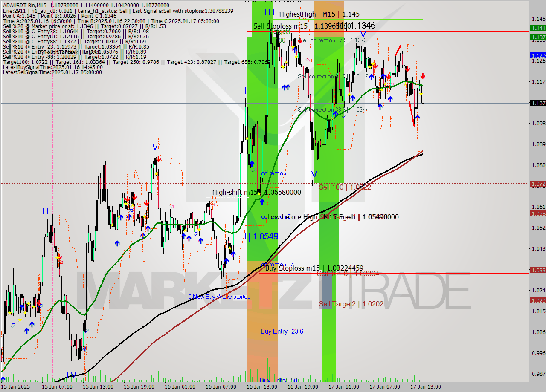Select the black 1.107 current price tag

537,103
